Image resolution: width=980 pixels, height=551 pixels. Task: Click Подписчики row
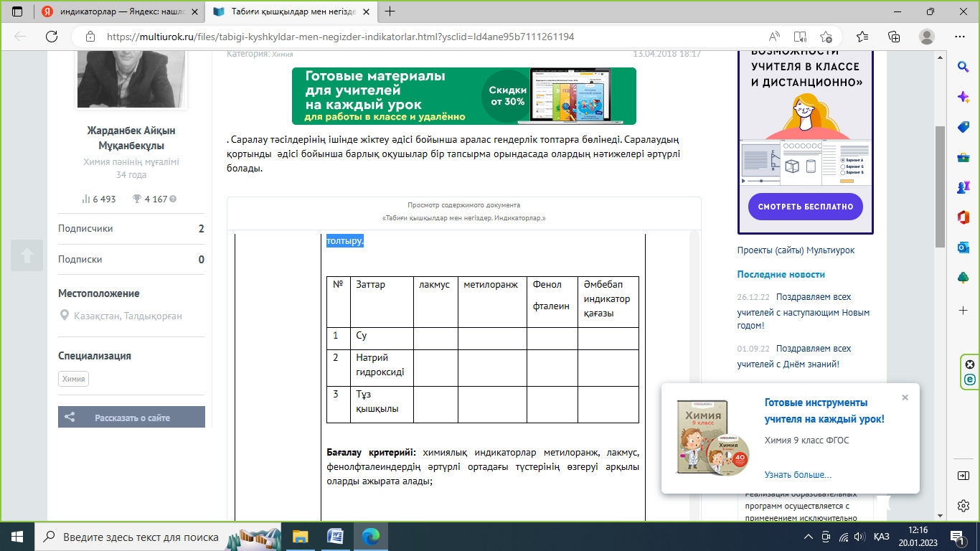[131, 229]
